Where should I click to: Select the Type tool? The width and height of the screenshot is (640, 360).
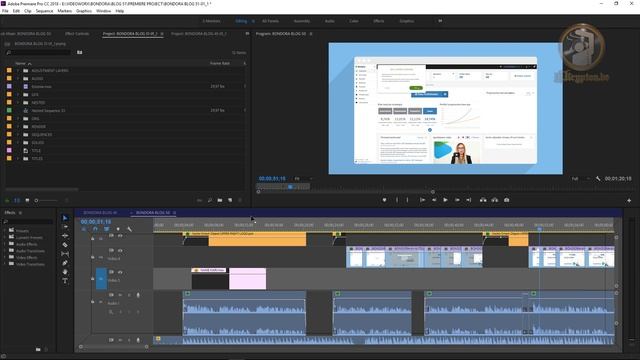(x=65, y=281)
